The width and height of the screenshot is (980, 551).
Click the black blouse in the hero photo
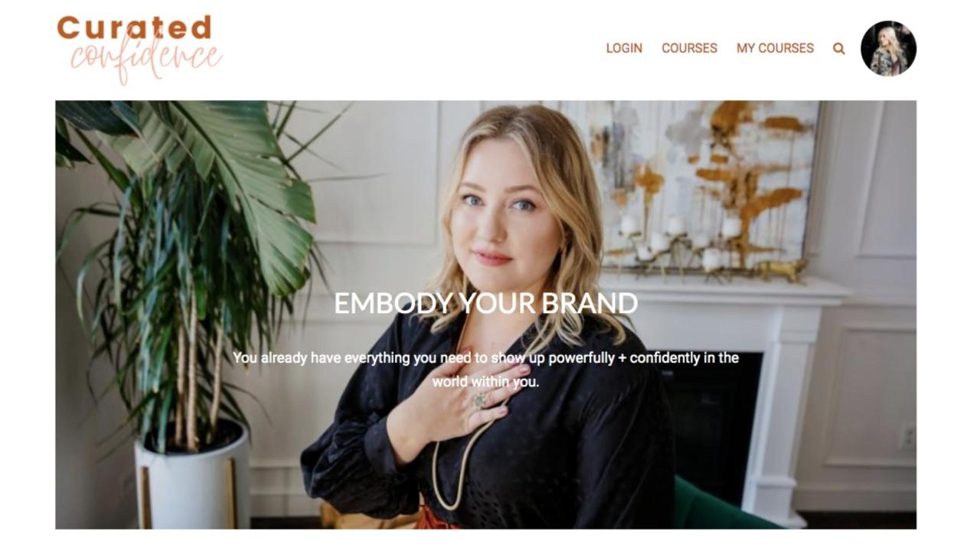click(490, 436)
